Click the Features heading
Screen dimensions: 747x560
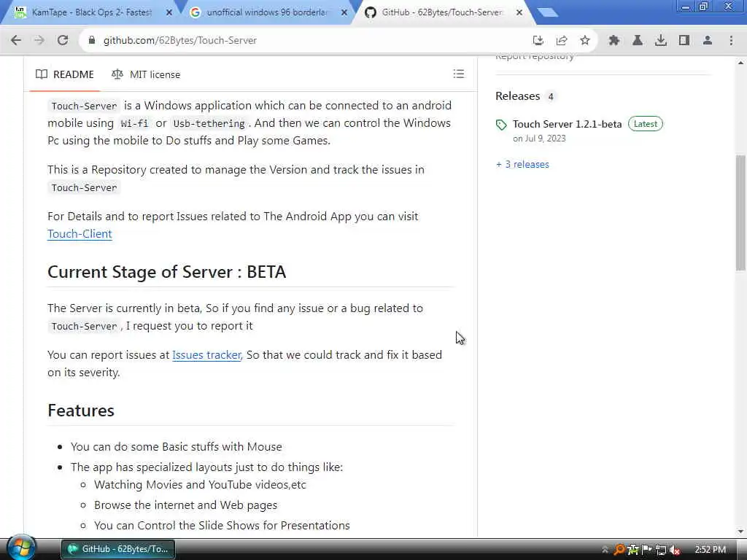tap(81, 411)
